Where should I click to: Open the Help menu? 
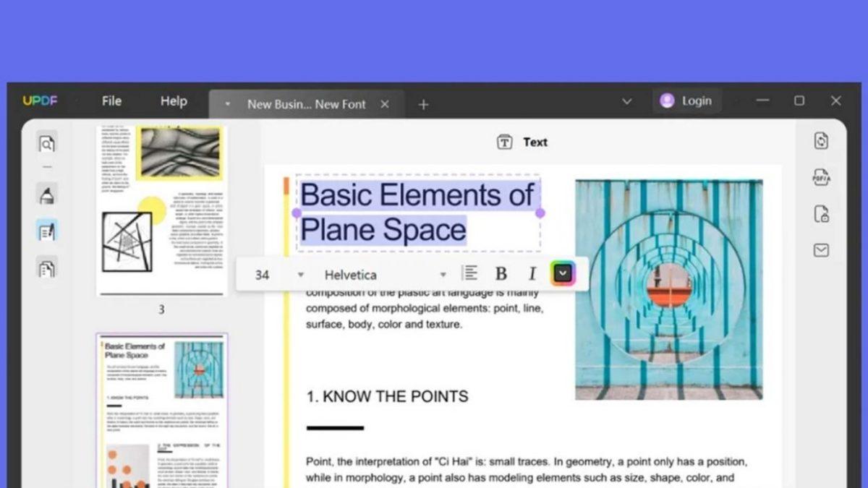click(x=173, y=101)
